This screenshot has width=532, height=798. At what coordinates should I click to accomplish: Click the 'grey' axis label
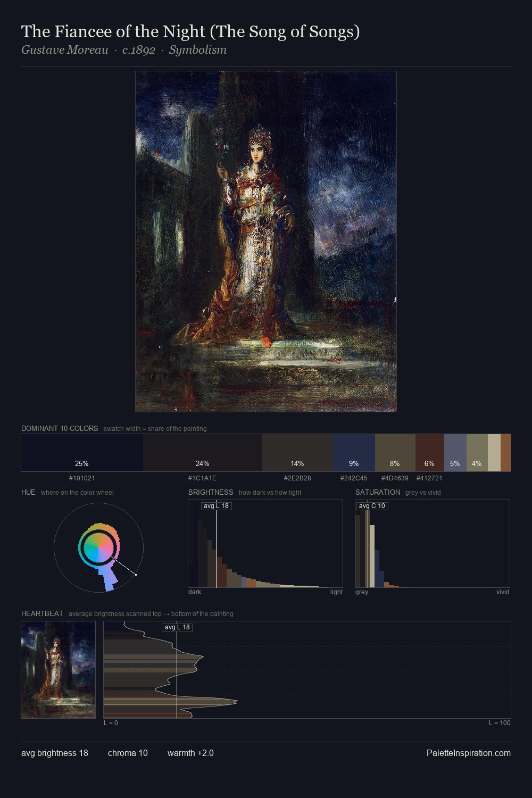(x=362, y=592)
